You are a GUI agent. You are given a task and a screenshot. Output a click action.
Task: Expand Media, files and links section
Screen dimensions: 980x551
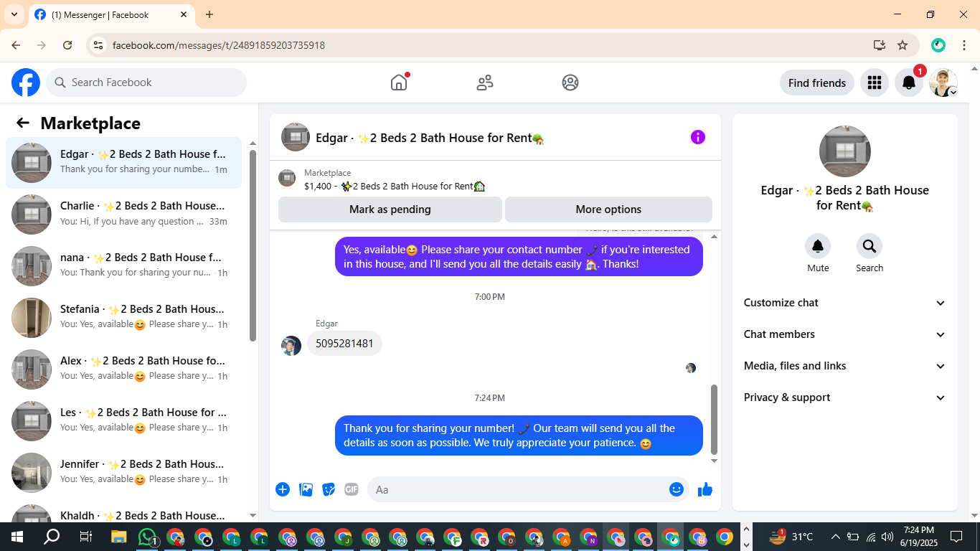point(845,366)
